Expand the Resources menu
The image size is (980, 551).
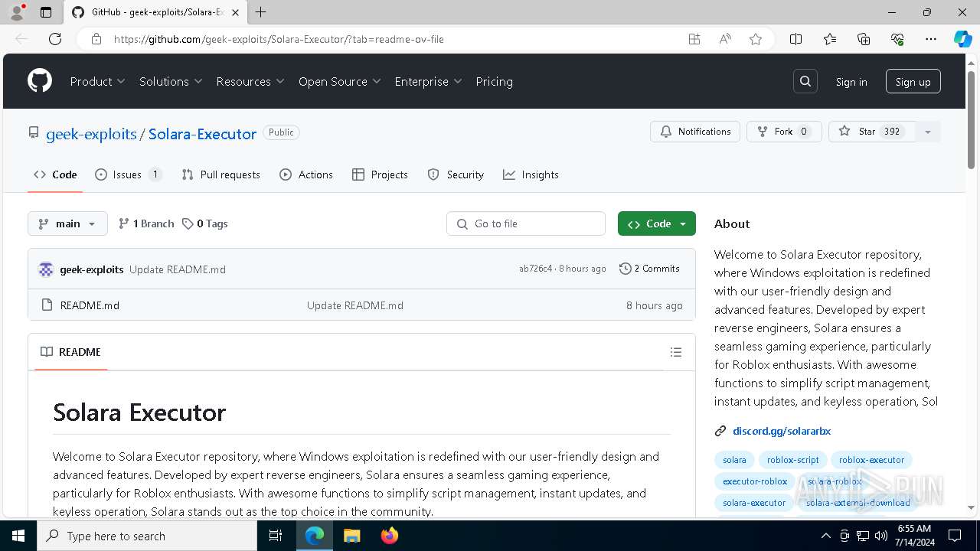(250, 81)
